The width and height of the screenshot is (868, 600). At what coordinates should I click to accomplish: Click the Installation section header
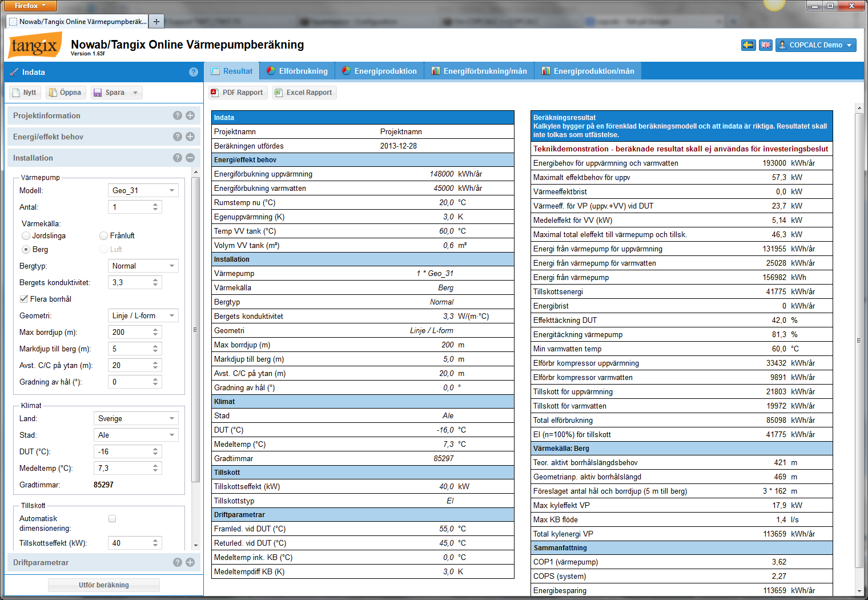coord(103,158)
